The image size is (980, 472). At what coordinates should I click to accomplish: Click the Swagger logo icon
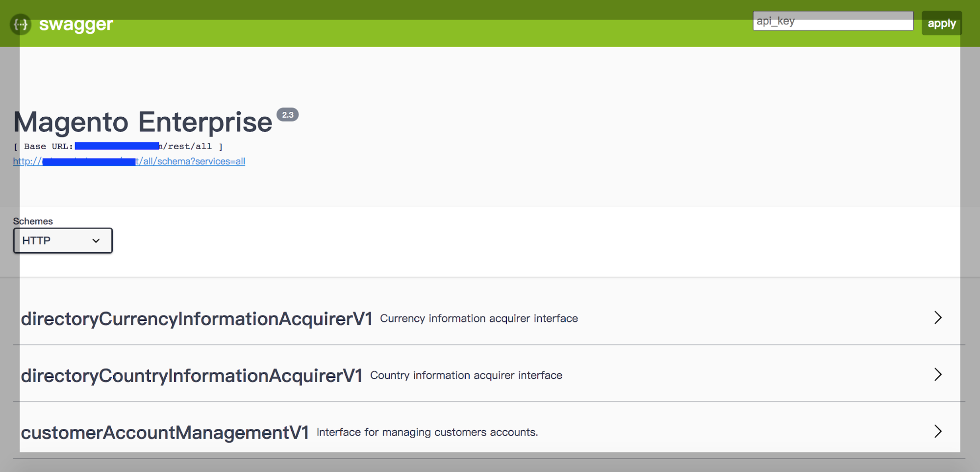[x=21, y=24]
